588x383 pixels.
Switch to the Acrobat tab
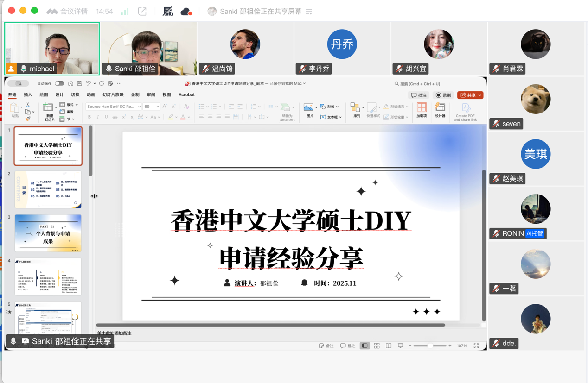186,95
